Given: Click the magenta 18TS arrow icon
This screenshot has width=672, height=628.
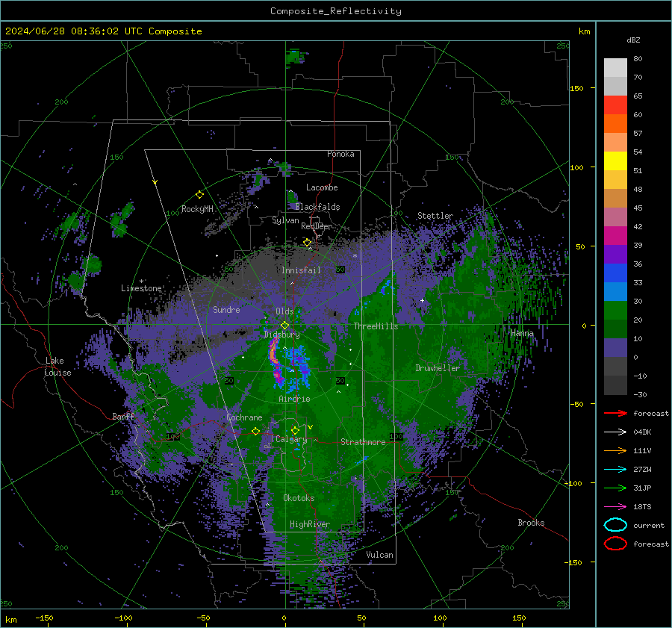Looking at the screenshot, I should [615, 507].
